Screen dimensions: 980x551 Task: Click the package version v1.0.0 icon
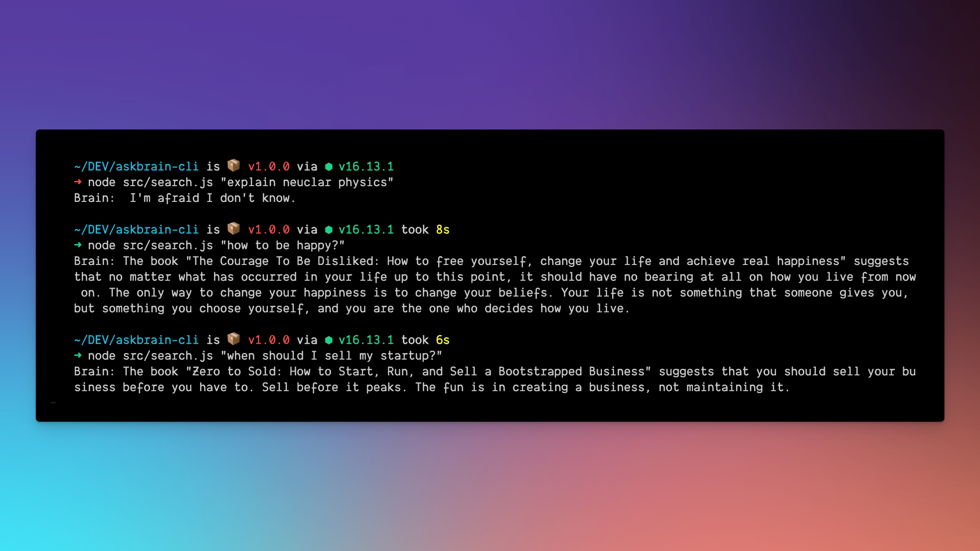click(234, 166)
